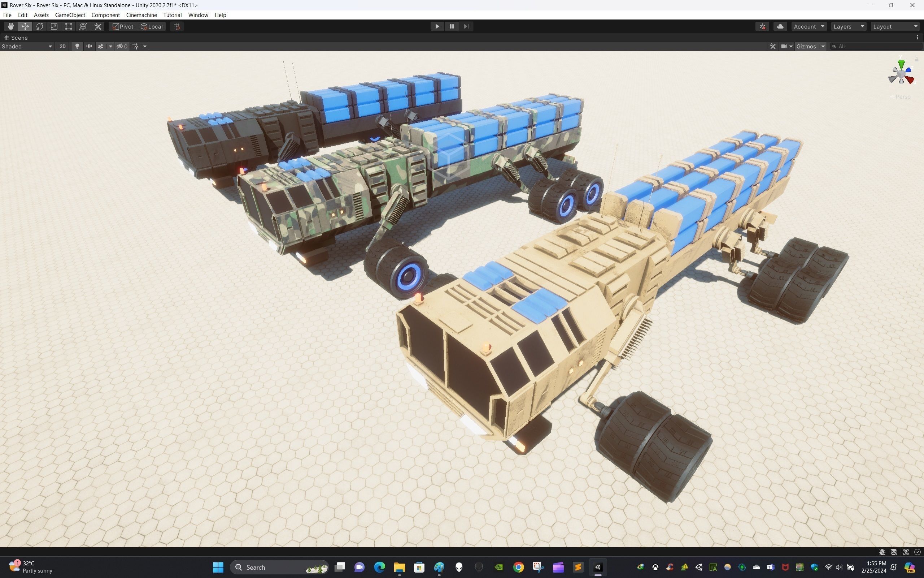Toggle scene audio
The height and width of the screenshot is (578, 924).
(x=89, y=46)
